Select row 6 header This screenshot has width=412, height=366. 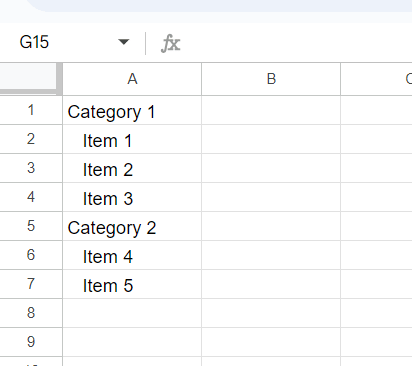pos(31,255)
